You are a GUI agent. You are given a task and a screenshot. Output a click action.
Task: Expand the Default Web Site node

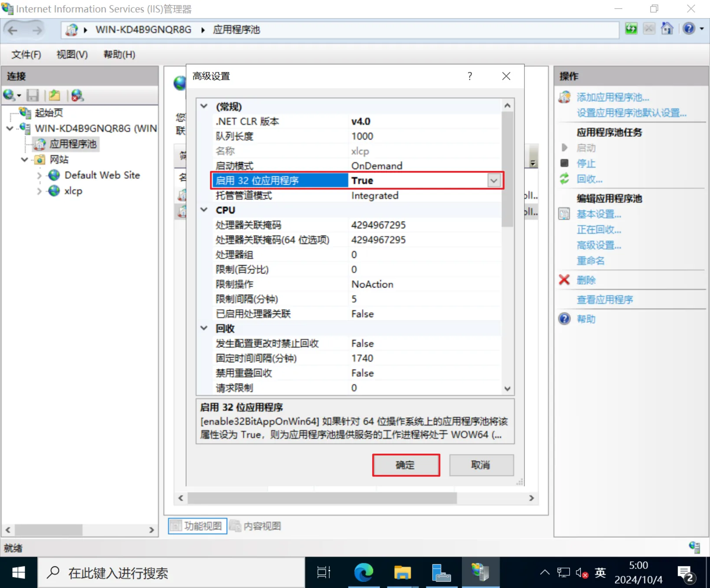(x=39, y=175)
